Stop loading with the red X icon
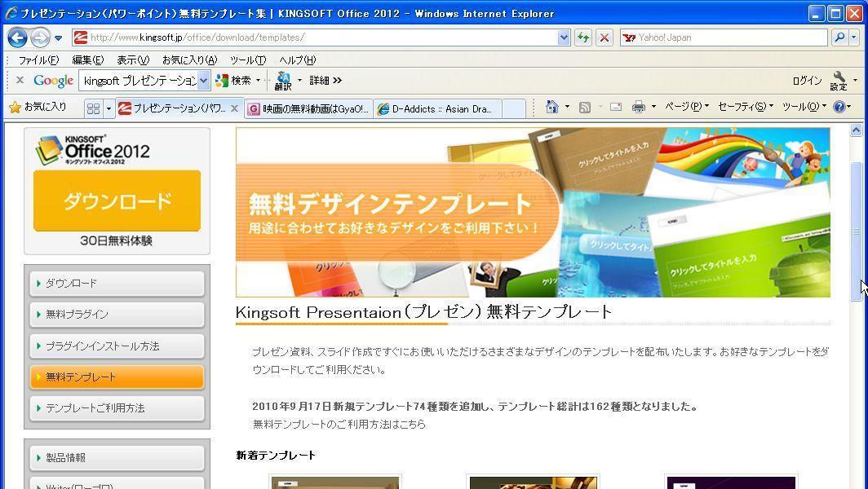 604,37
